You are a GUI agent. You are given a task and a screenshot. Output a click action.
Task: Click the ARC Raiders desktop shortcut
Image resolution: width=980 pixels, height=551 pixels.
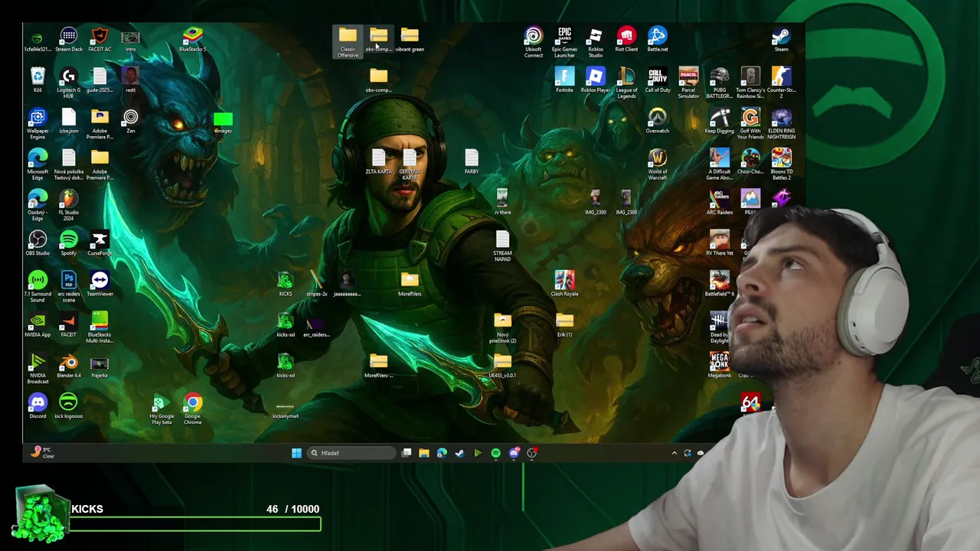[720, 203]
